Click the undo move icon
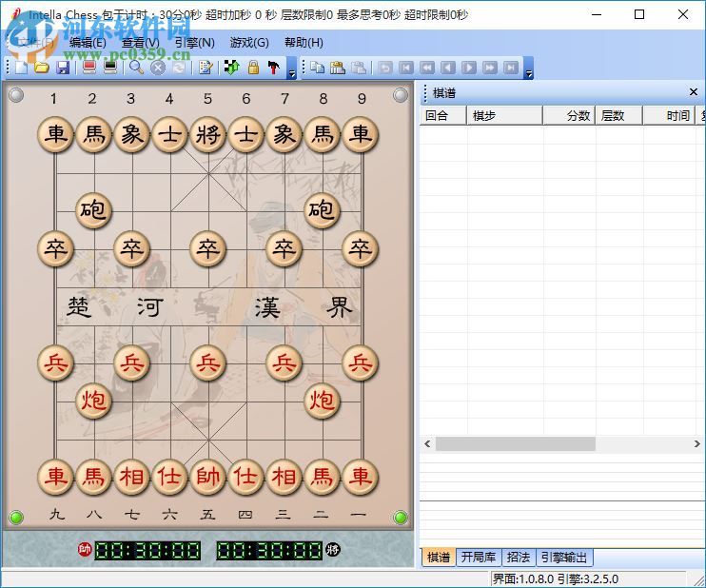This screenshot has height=588, width=706. (385, 68)
